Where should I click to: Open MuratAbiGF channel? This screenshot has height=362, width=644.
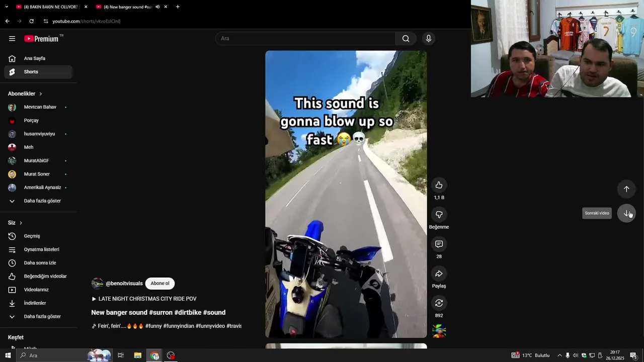[x=38, y=161]
